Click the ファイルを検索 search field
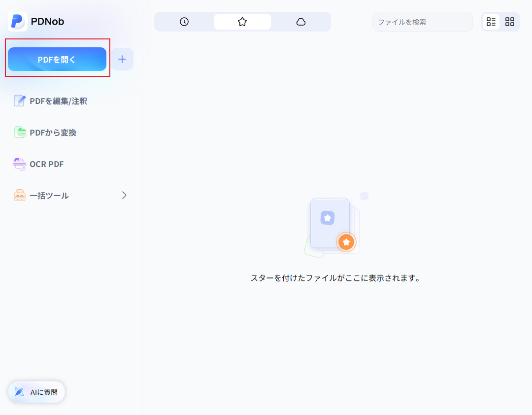532x415 pixels. (x=422, y=22)
